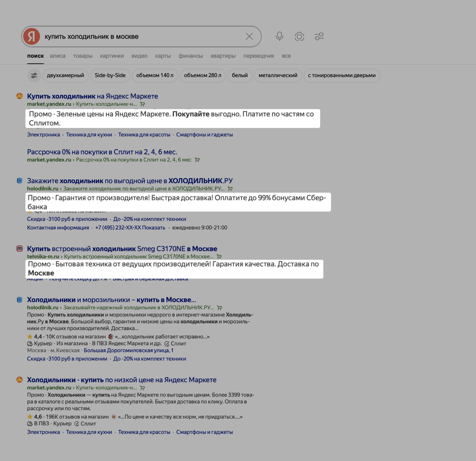Open image search with camera icon

point(299,36)
